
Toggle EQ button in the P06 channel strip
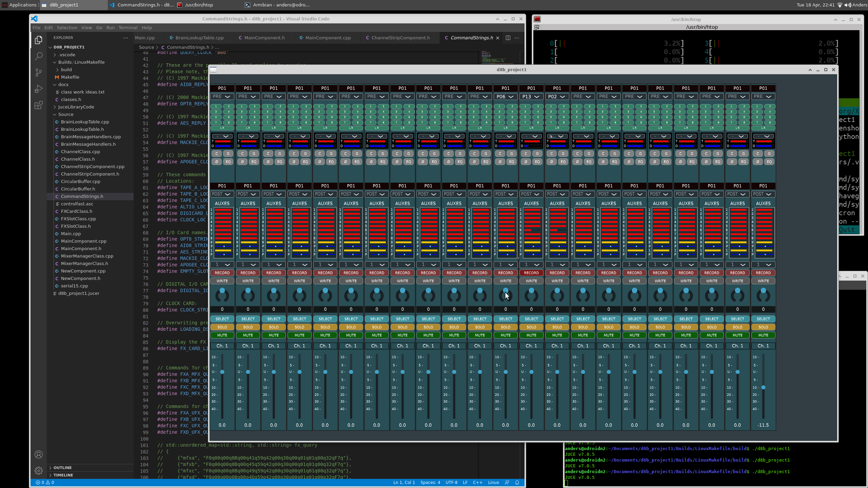click(x=511, y=162)
